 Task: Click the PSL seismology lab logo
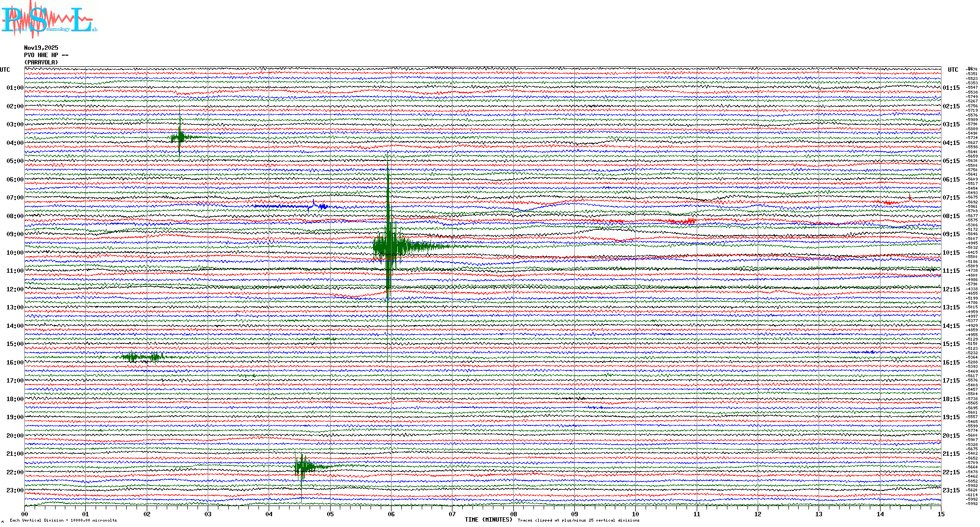[x=49, y=20]
